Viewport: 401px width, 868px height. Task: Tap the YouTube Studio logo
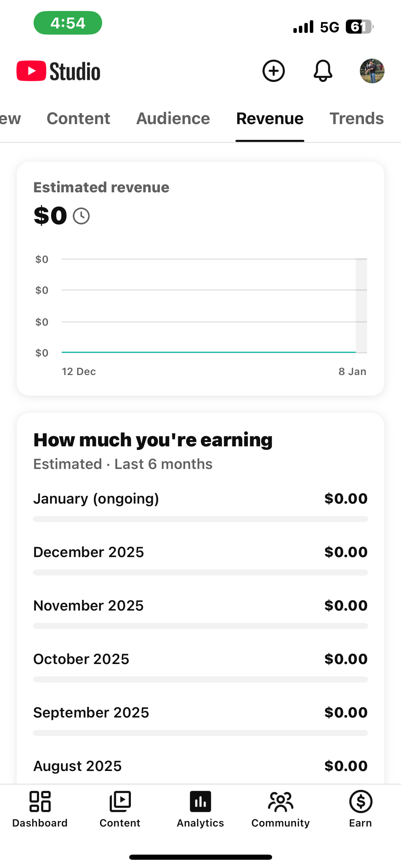[59, 71]
